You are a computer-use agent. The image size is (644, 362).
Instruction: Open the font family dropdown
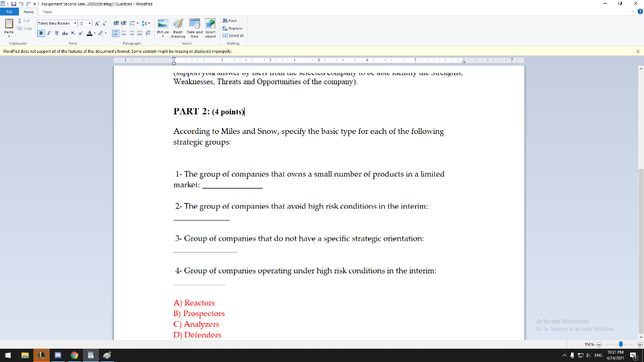(75, 23)
